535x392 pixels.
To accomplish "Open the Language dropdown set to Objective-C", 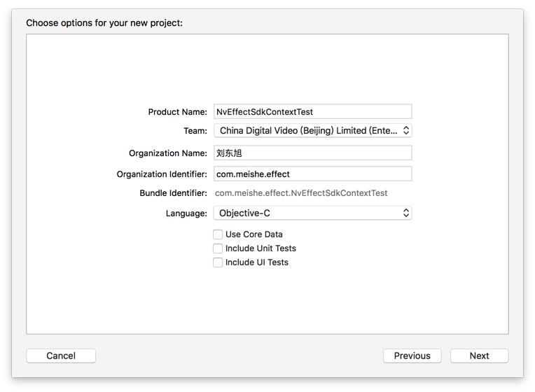I will pos(312,213).
